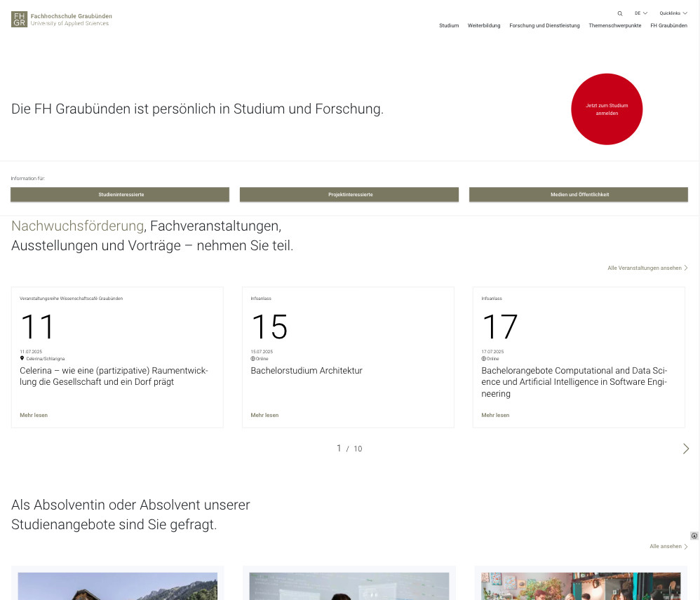The image size is (700, 600).
Task: Open the search magnifier icon
Action: tap(619, 13)
